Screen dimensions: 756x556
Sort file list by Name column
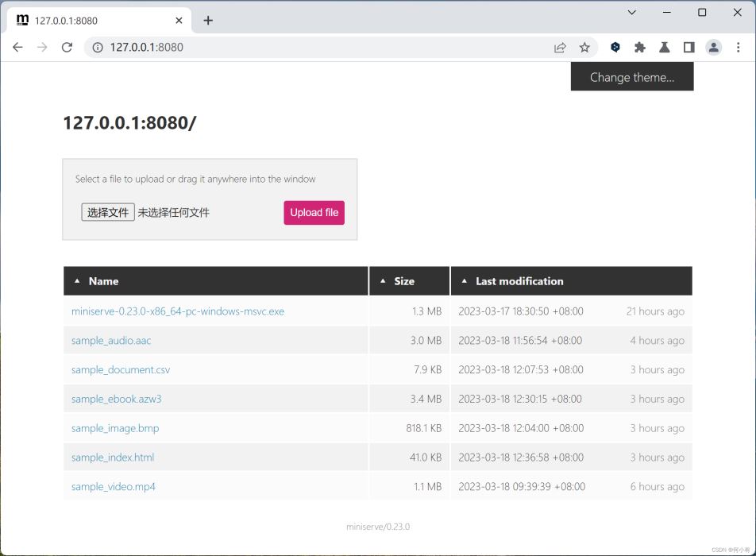click(x=103, y=281)
